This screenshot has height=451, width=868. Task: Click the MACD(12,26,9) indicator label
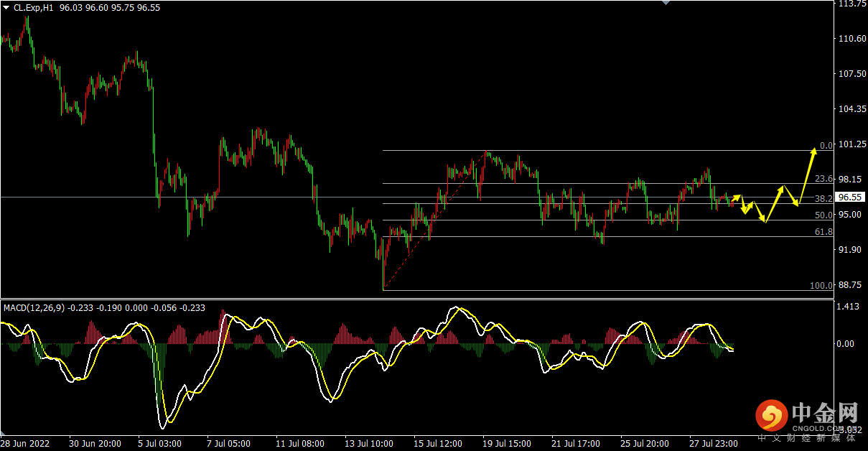click(34, 308)
